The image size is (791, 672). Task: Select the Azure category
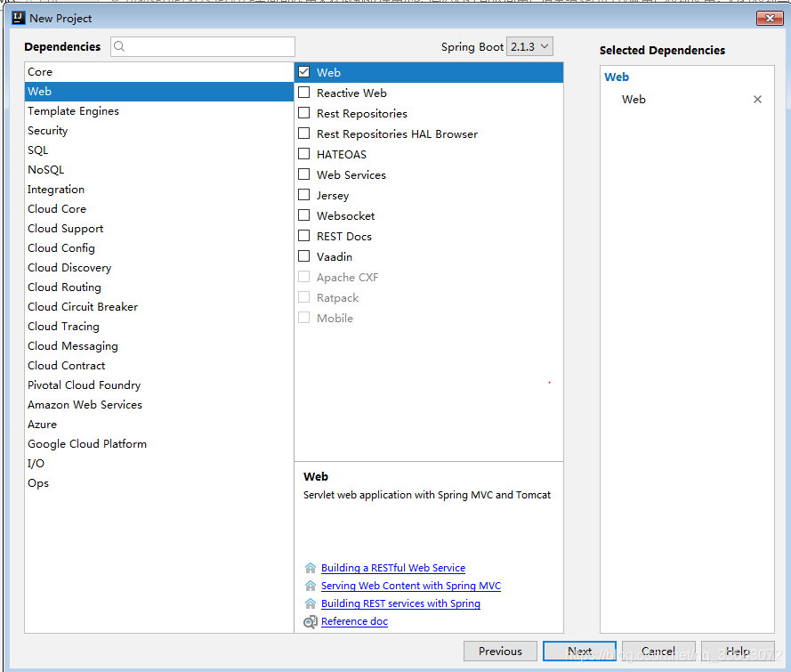(x=159, y=425)
